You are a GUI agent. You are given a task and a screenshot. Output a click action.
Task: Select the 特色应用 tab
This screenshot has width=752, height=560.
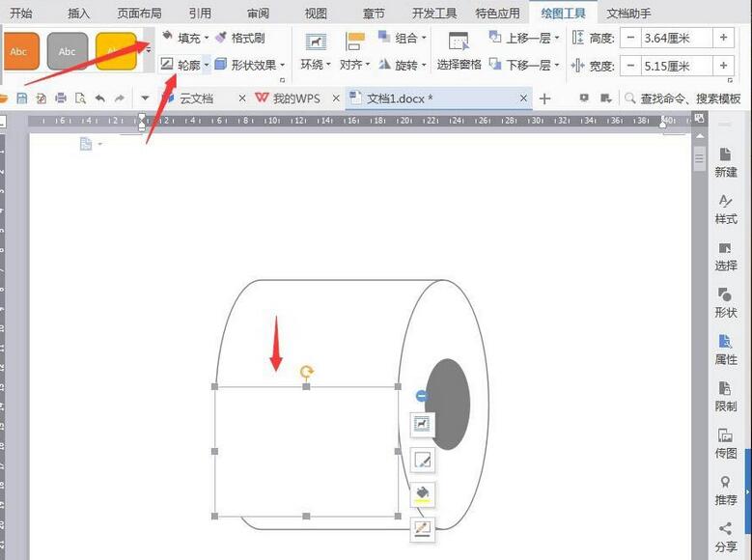click(497, 13)
